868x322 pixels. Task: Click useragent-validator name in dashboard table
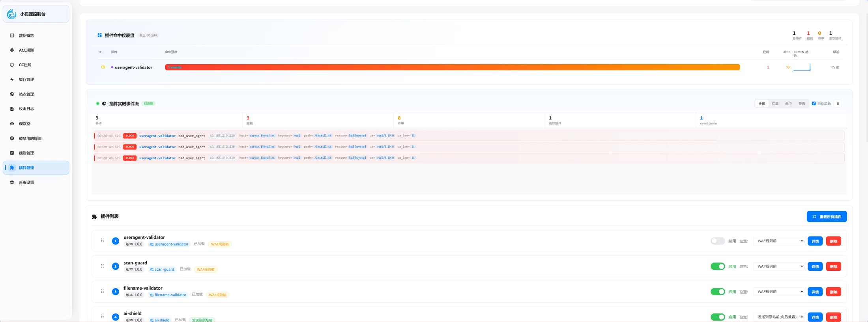point(133,67)
